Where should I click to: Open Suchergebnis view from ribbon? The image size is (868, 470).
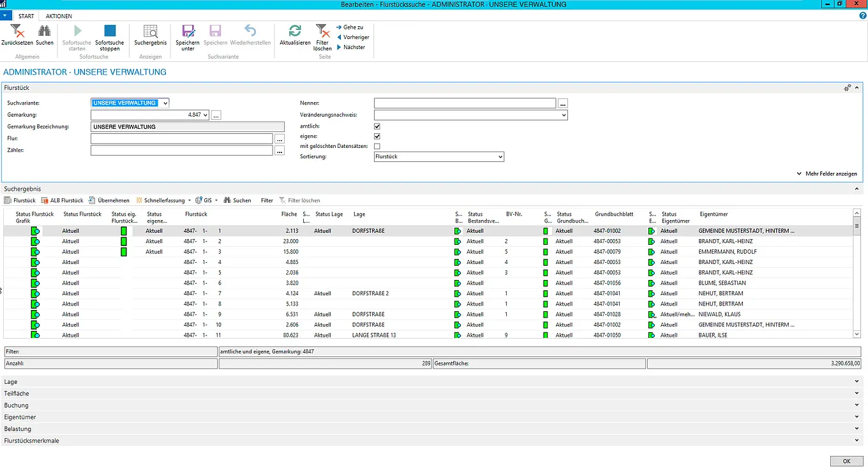pos(151,31)
